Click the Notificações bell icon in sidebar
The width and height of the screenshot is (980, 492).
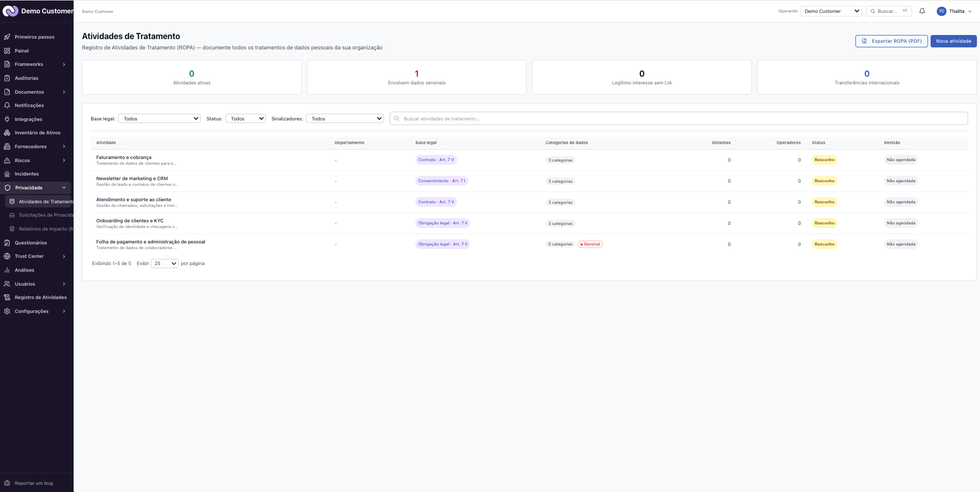(7, 106)
